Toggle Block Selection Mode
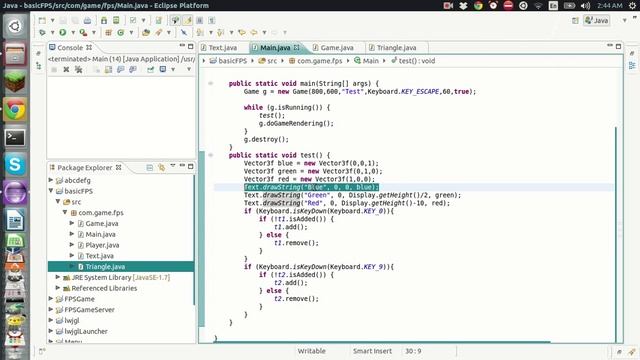 (x=200, y=20)
